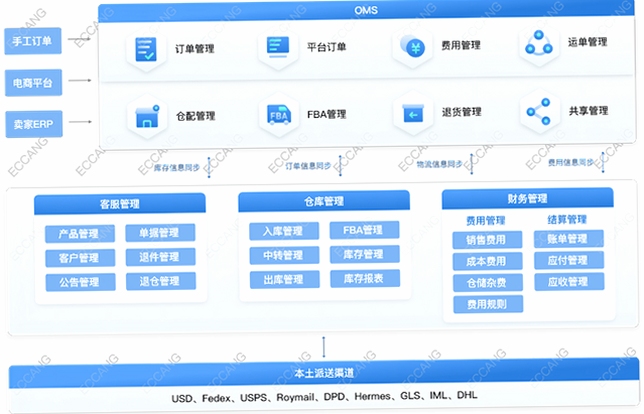644x414 pixels.
Task: Click the 仓储杂费 button
Action: [x=488, y=283]
